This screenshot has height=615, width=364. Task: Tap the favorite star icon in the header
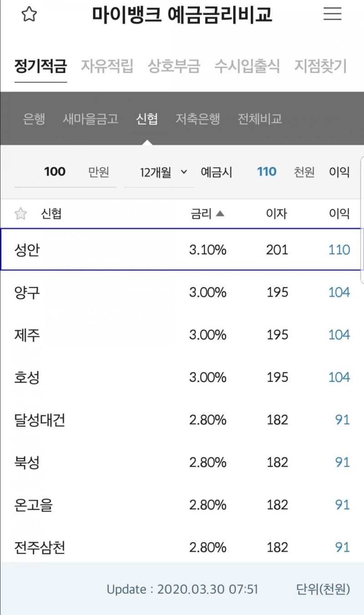[x=29, y=15]
